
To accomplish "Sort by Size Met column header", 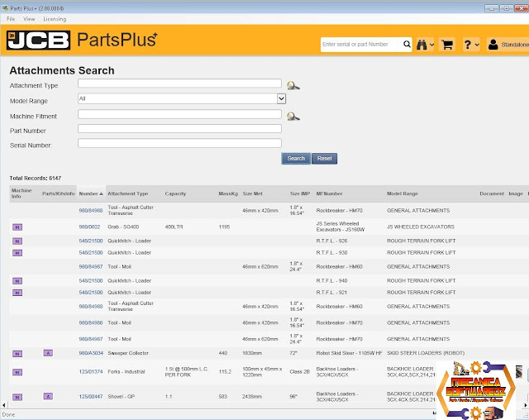I will [252, 193].
